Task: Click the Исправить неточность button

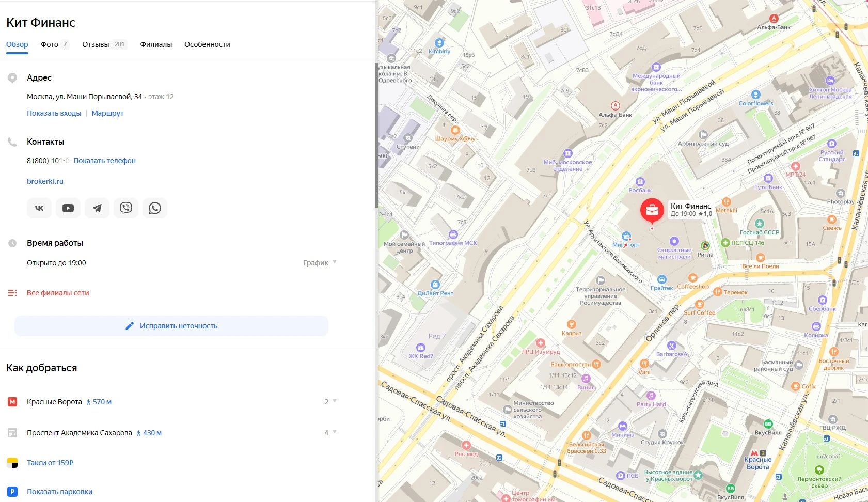Action: click(x=171, y=326)
